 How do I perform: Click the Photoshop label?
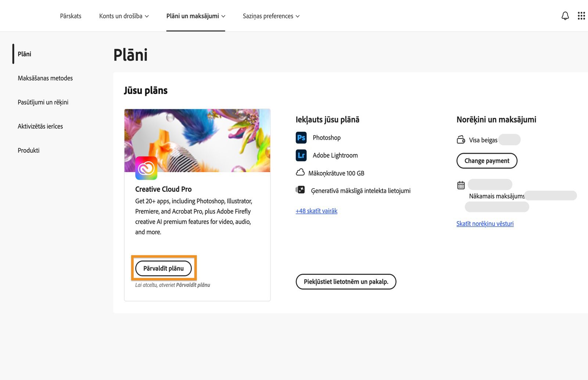(x=326, y=138)
